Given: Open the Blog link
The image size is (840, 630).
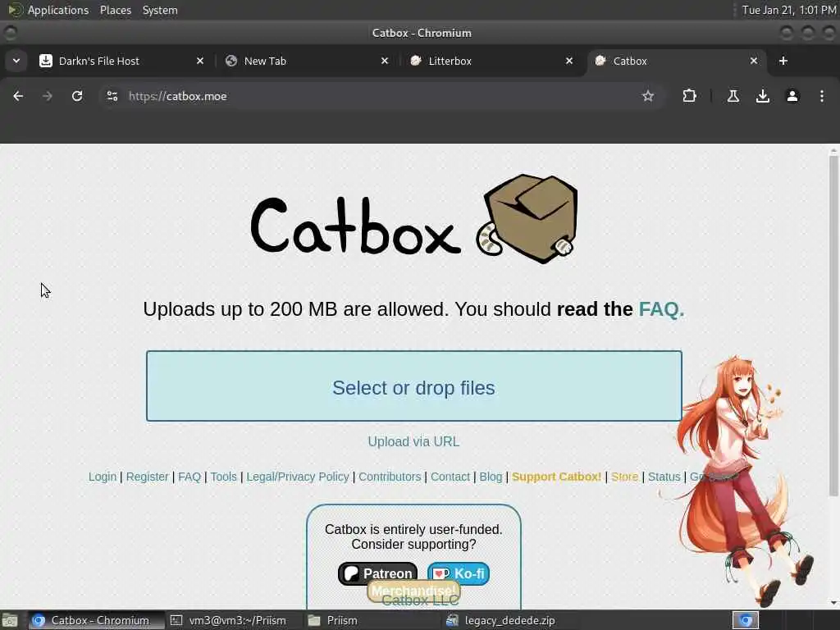Looking at the screenshot, I should point(491,477).
